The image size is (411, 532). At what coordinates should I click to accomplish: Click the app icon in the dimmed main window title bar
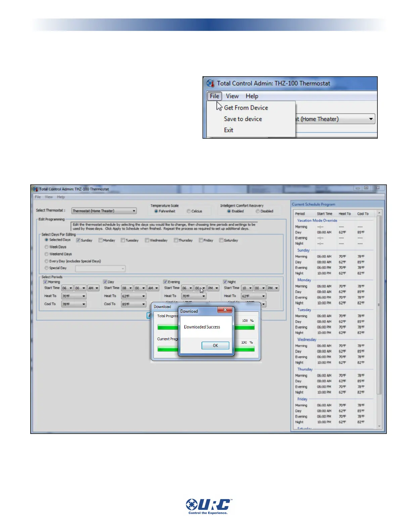coord(35,189)
